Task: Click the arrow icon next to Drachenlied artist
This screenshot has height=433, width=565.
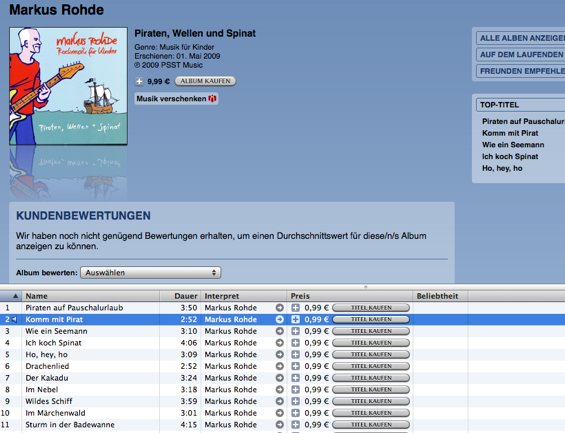Action: tap(280, 366)
